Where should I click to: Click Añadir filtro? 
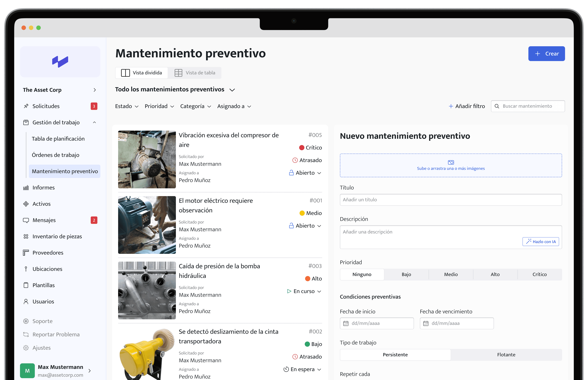pyautogui.click(x=467, y=106)
